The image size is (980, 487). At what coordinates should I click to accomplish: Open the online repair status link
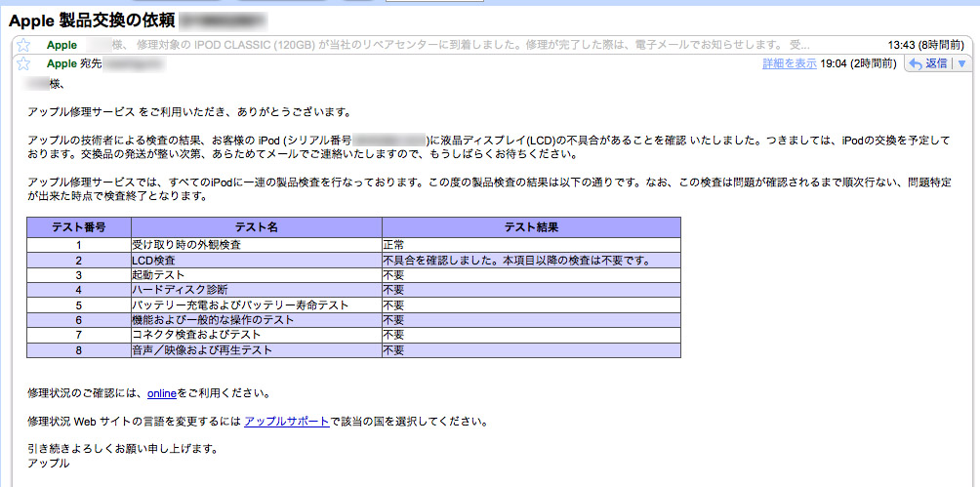(x=162, y=394)
